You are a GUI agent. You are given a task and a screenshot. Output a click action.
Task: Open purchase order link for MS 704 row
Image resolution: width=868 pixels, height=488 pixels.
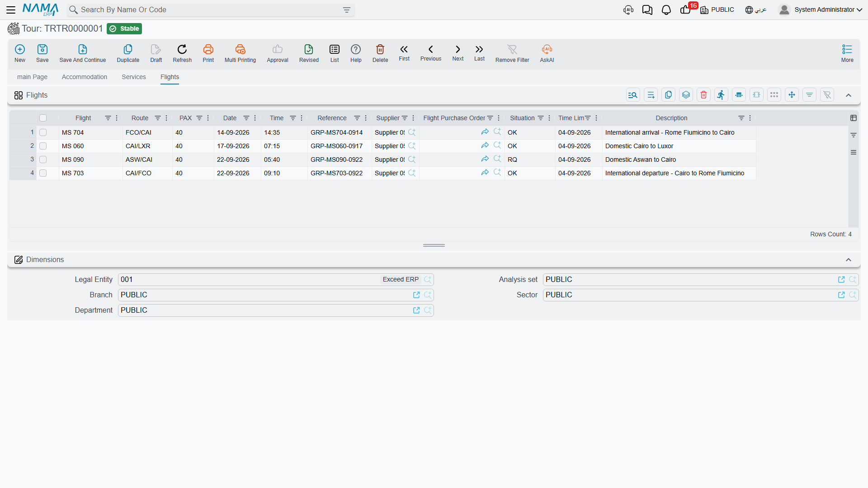click(x=485, y=132)
